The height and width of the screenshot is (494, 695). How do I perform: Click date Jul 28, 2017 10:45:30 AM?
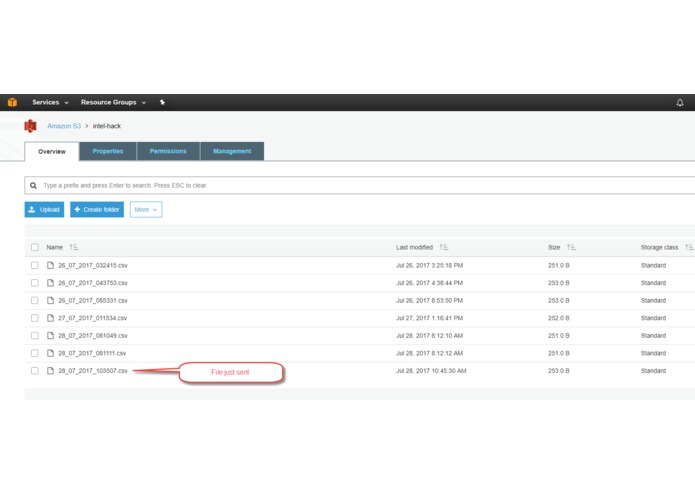(431, 371)
